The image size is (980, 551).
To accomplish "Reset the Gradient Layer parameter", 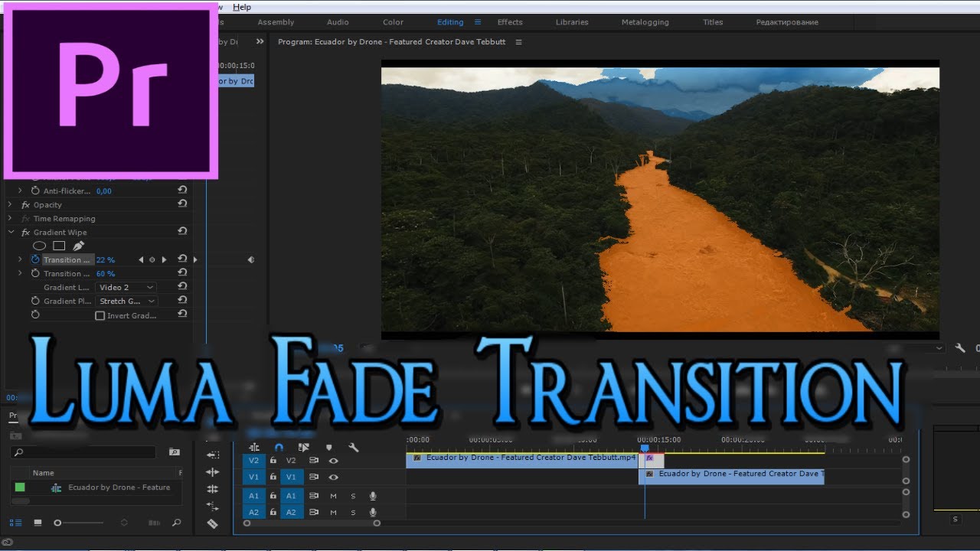I will pyautogui.click(x=182, y=287).
